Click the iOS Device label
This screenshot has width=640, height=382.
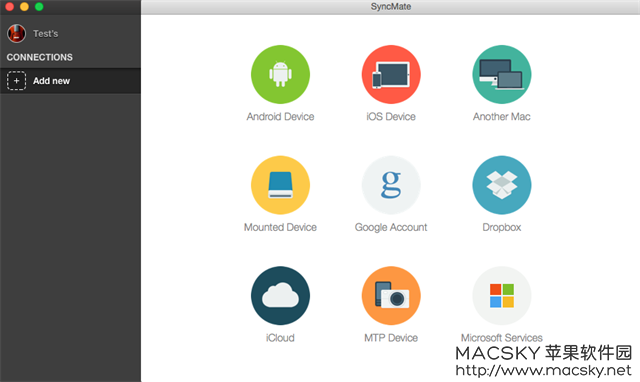point(391,117)
